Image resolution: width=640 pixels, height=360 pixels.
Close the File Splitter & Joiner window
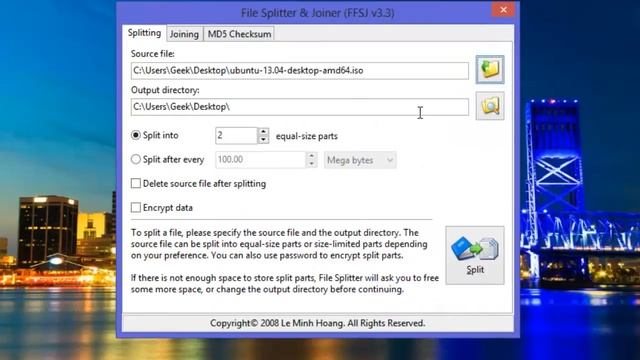click(x=503, y=9)
